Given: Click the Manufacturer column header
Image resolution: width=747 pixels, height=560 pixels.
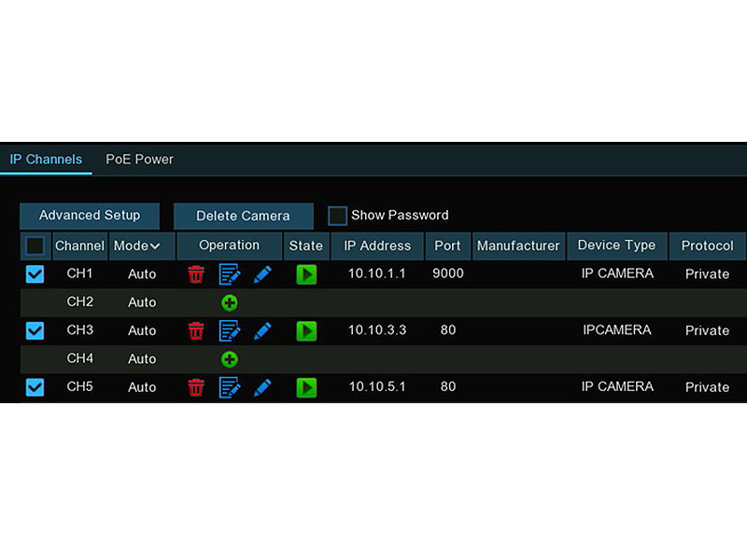Looking at the screenshot, I should pyautogui.click(x=518, y=245).
